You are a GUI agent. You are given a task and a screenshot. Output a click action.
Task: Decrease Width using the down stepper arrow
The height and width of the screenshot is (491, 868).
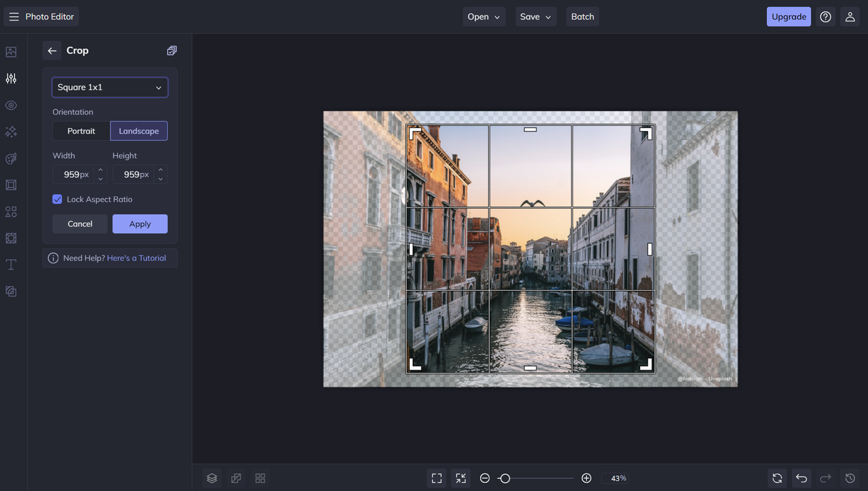pos(100,179)
